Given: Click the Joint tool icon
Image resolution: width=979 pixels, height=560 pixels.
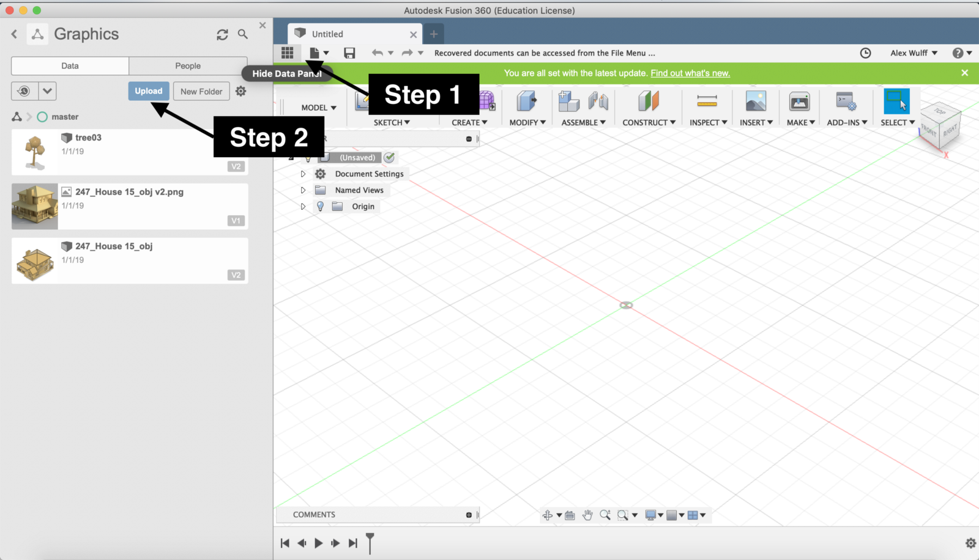Looking at the screenshot, I should point(598,101).
